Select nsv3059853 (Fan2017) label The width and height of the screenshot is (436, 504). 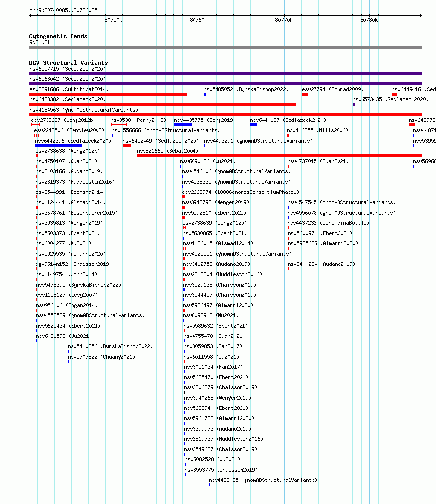(x=213, y=346)
